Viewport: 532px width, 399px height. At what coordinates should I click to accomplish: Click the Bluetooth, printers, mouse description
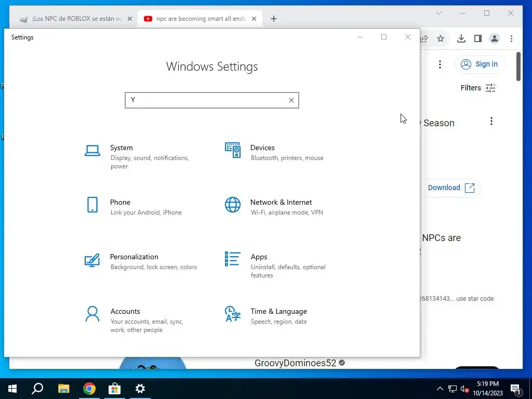(x=287, y=158)
